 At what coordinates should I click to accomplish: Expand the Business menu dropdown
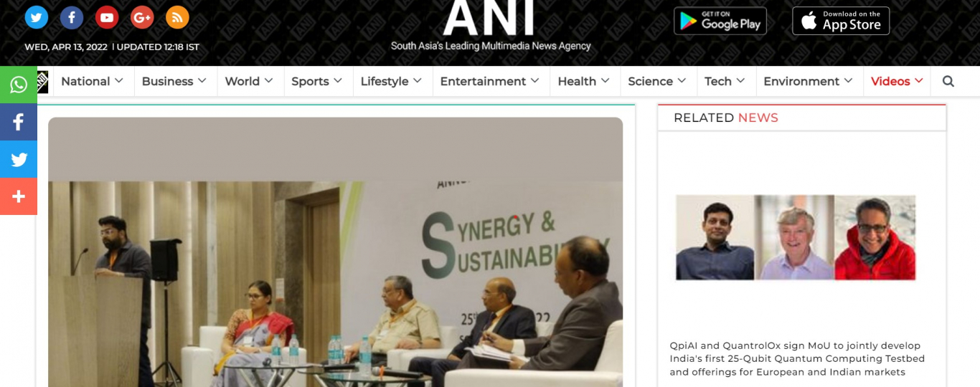pyautogui.click(x=174, y=82)
